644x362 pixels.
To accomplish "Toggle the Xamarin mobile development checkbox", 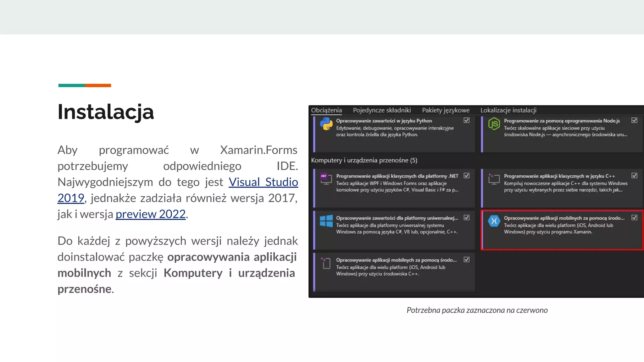I will pos(634,217).
